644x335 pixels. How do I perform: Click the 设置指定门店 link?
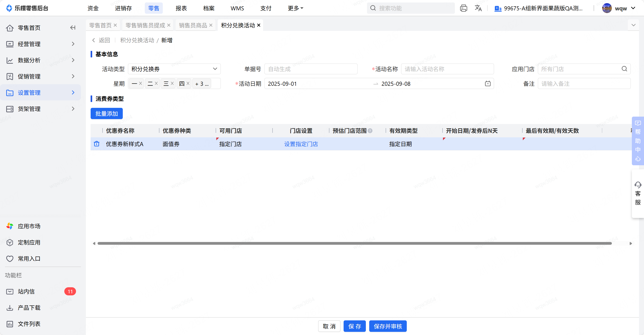pos(301,144)
